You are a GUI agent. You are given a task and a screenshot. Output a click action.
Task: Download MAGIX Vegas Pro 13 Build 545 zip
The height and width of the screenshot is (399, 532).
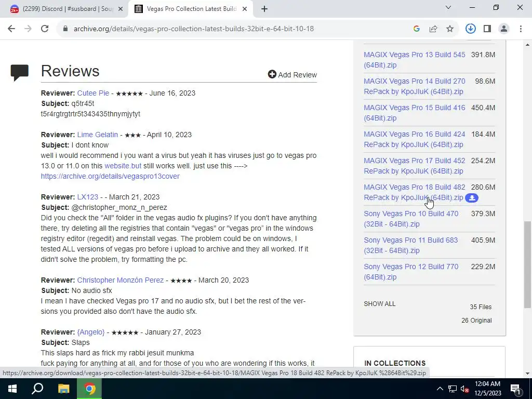coord(414,60)
